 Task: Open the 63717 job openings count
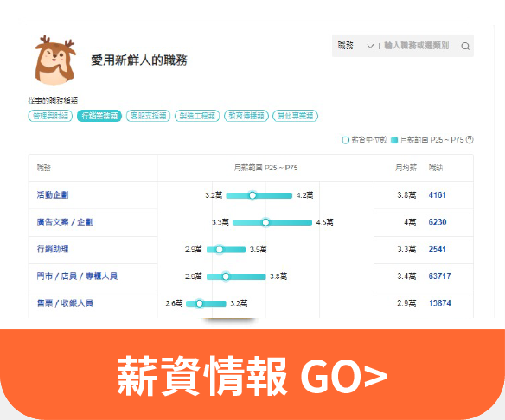(439, 277)
